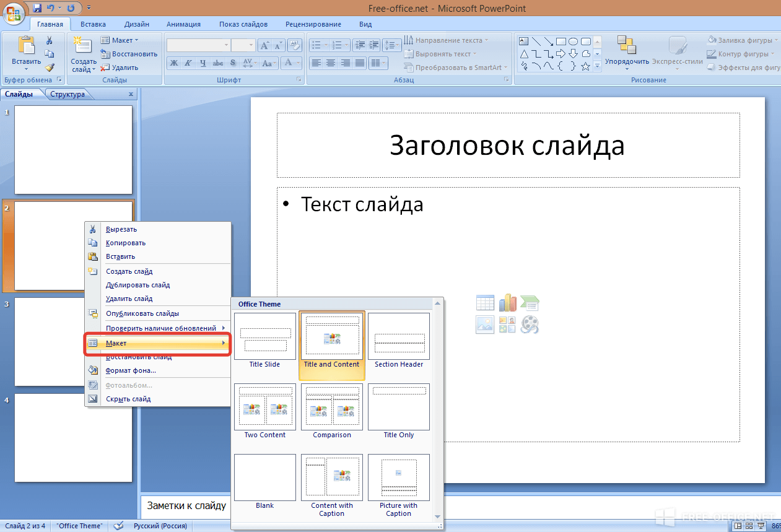This screenshot has width=781, height=532.
Task: Undo the last action
Action: [50, 8]
